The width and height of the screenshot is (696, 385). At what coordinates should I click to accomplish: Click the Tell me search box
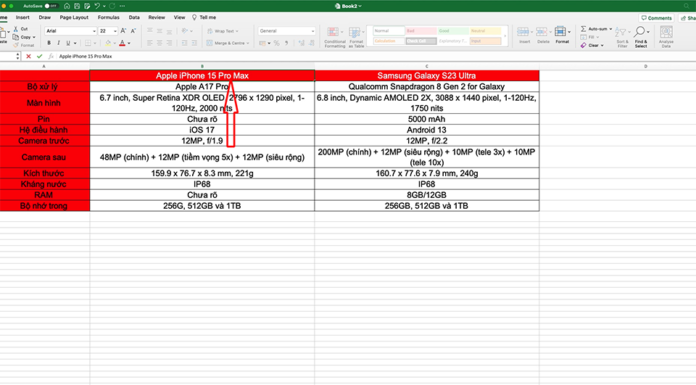(x=204, y=17)
